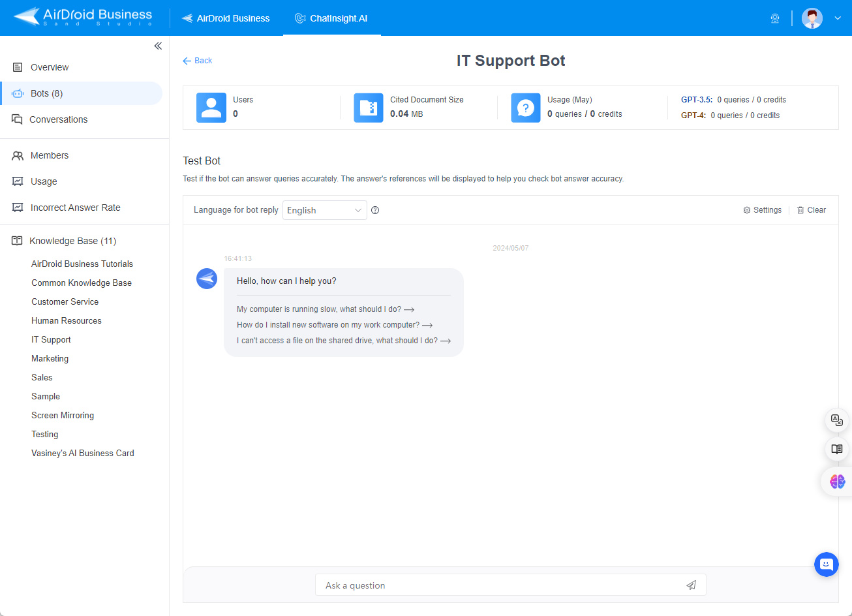
Task: Open Marketing knowledge base
Action: pos(50,358)
